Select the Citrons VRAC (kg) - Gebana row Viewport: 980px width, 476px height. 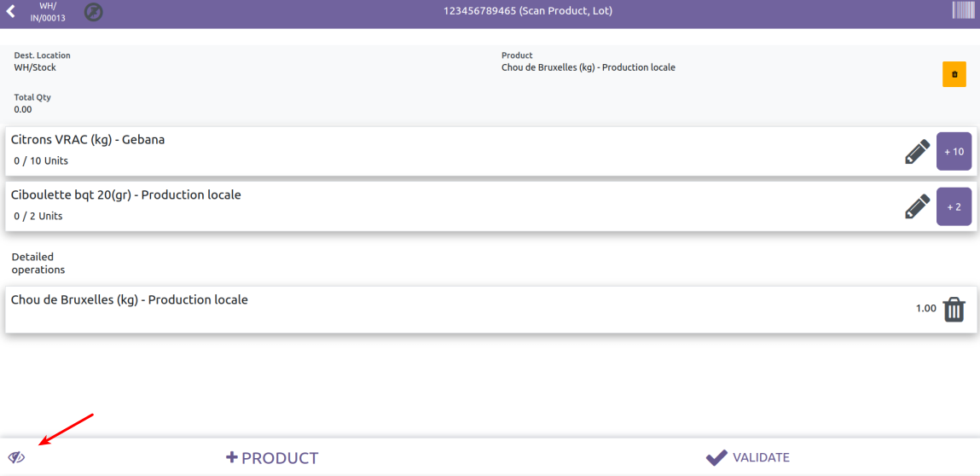click(x=426, y=151)
